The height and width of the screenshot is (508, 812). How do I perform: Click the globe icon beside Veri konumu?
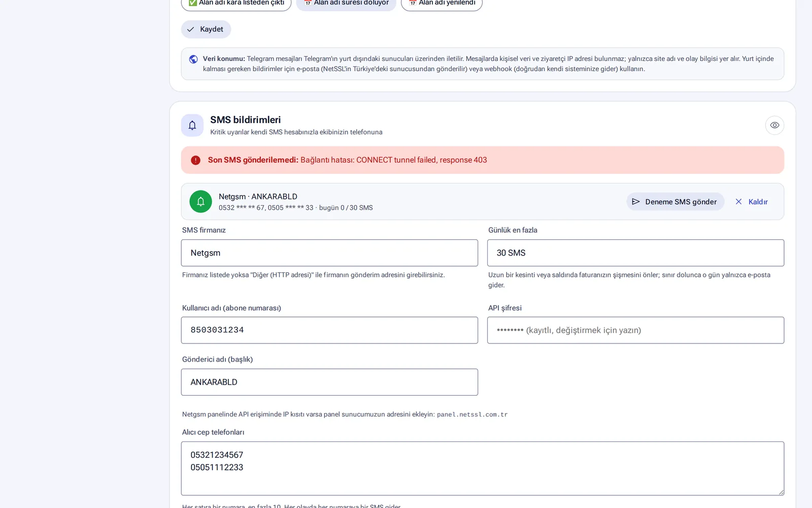pyautogui.click(x=193, y=59)
